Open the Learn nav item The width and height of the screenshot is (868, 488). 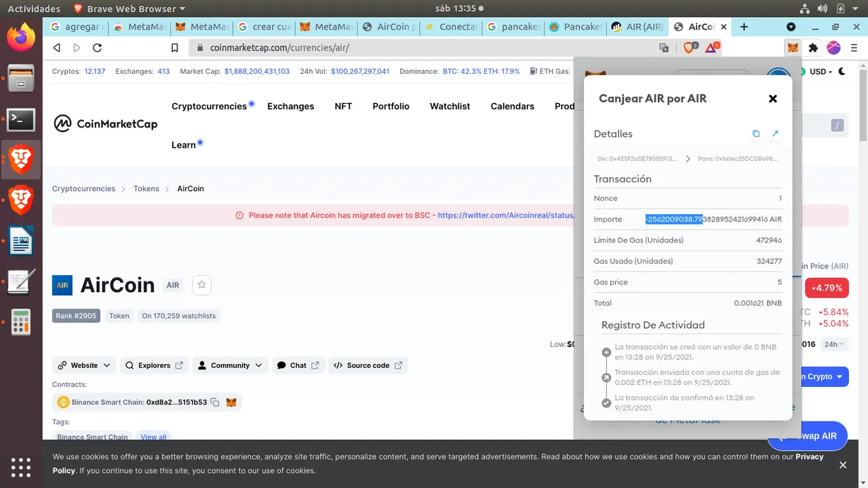(x=184, y=145)
